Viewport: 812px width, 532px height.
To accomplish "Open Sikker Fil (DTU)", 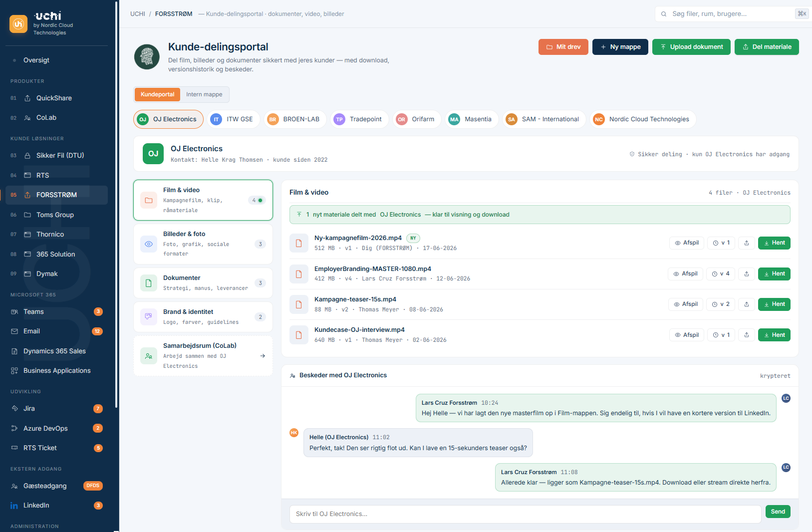I will coord(56,156).
